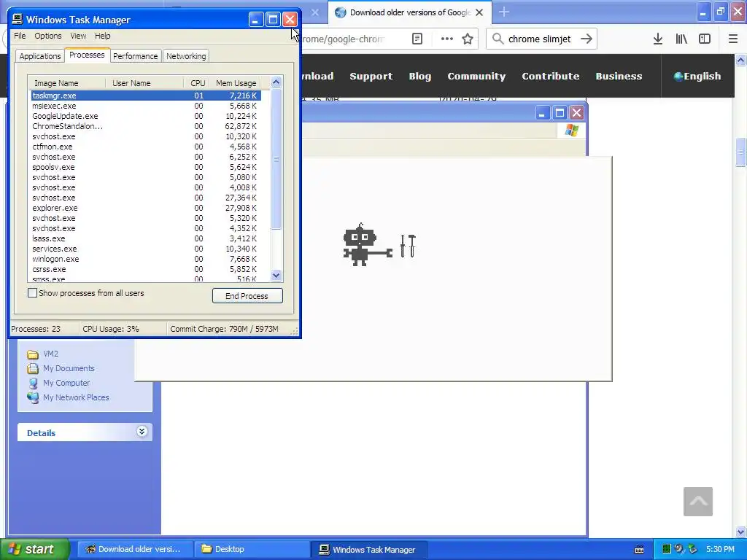
Task: Open the Contribute nav link
Action: point(551,76)
